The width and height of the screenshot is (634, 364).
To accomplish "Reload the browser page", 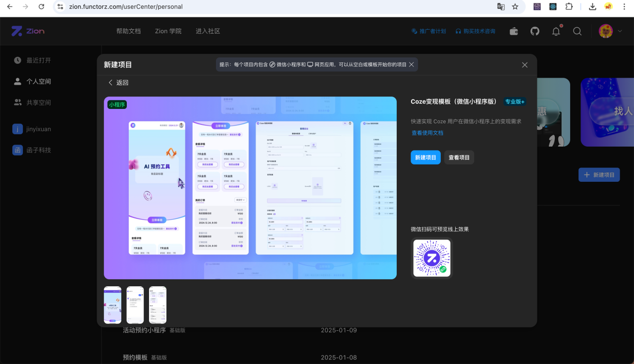I will (42, 7).
